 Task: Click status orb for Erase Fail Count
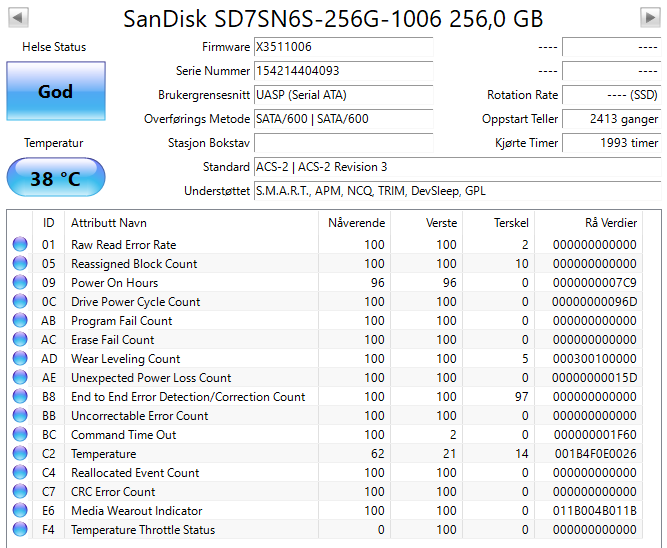pos(20,339)
